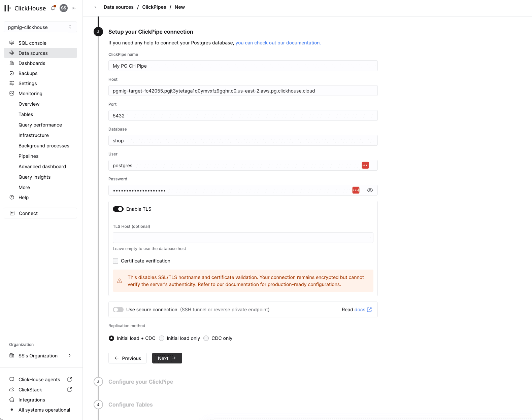Click the Data sources icon

click(12, 53)
